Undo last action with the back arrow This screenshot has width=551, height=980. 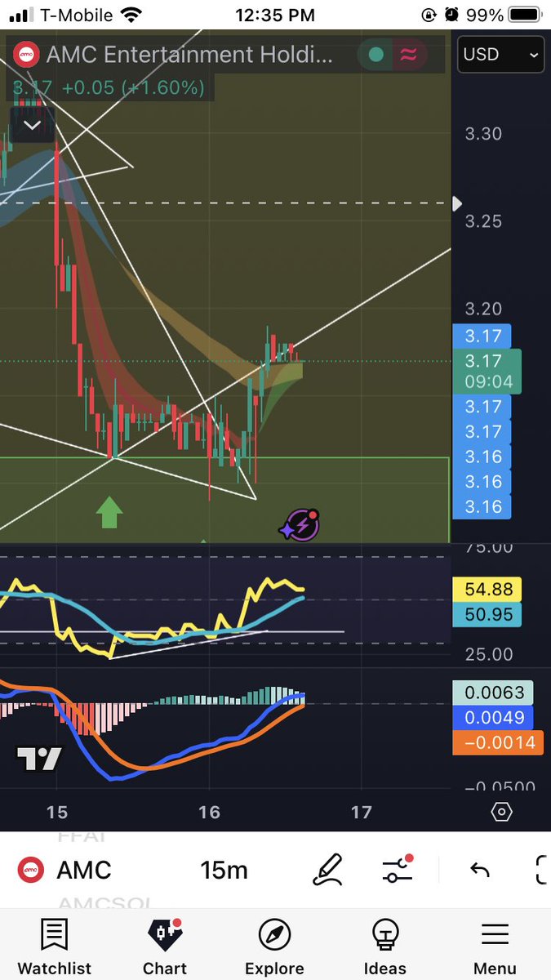[x=480, y=871]
